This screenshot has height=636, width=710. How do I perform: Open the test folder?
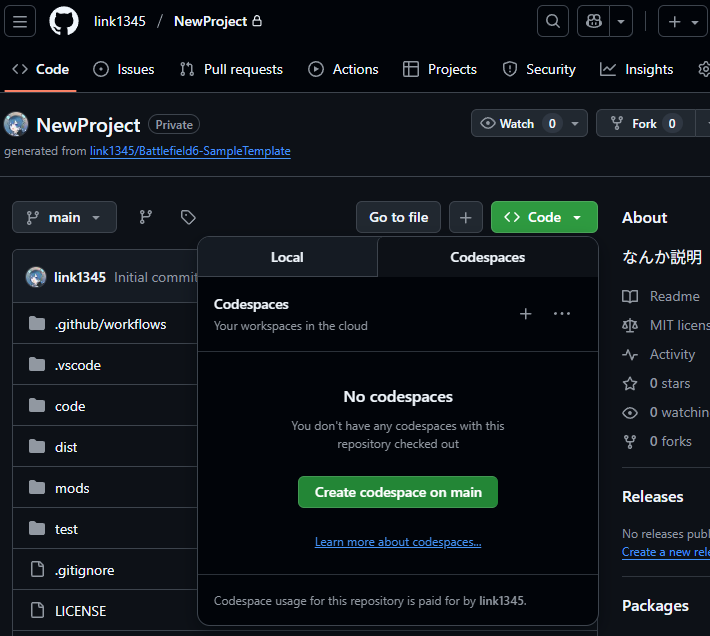click(x=66, y=529)
